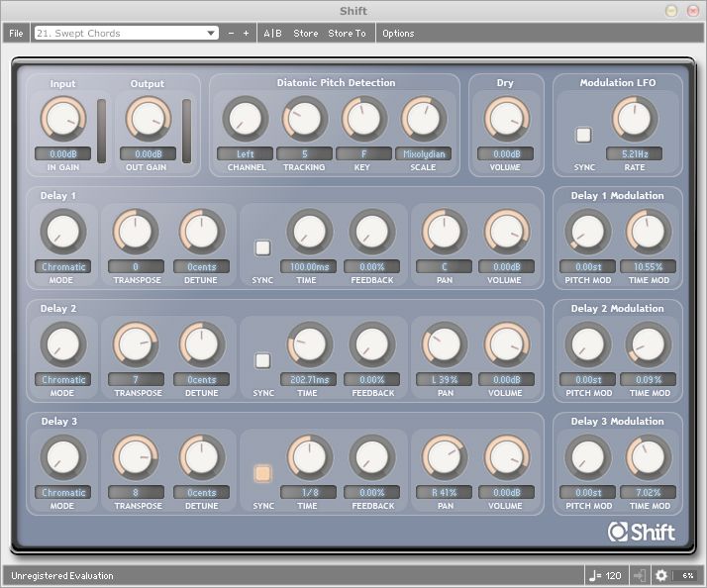The width and height of the screenshot is (707, 588).
Task: Click the Tracking knob
Action: click(305, 119)
